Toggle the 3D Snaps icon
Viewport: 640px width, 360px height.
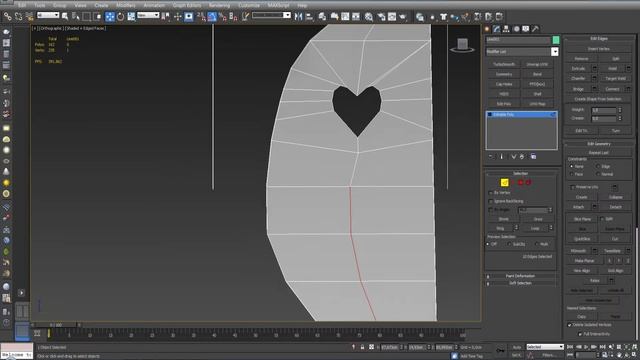(201, 16)
